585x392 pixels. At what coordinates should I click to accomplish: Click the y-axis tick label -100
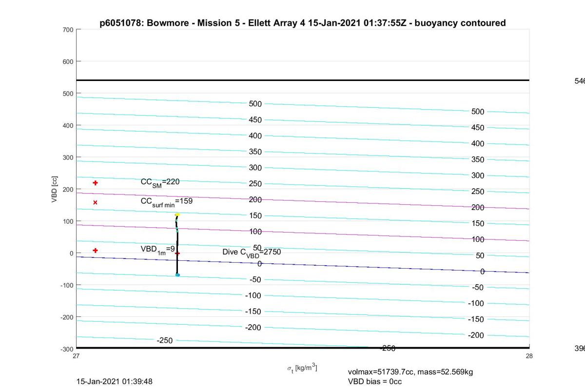coord(67,285)
